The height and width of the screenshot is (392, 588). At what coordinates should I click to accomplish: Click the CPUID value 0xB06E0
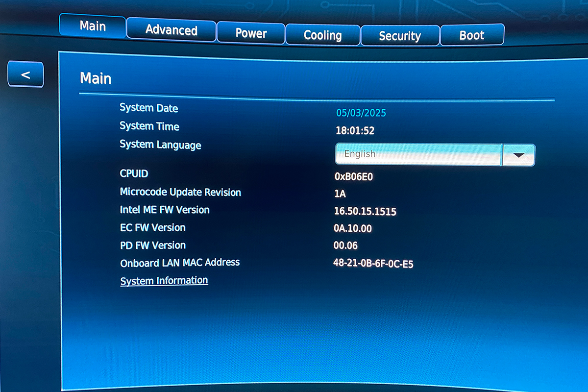tap(354, 176)
